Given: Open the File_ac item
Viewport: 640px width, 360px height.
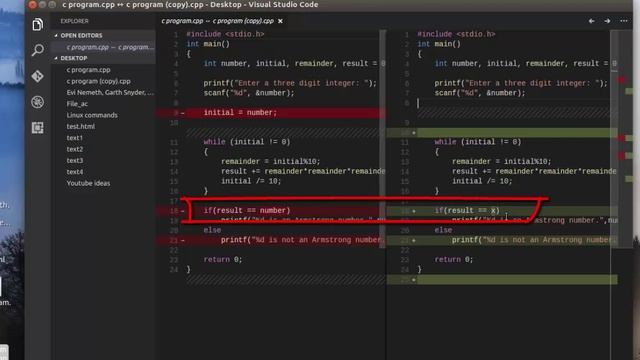Looking at the screenshot, I should coord(77,104).
